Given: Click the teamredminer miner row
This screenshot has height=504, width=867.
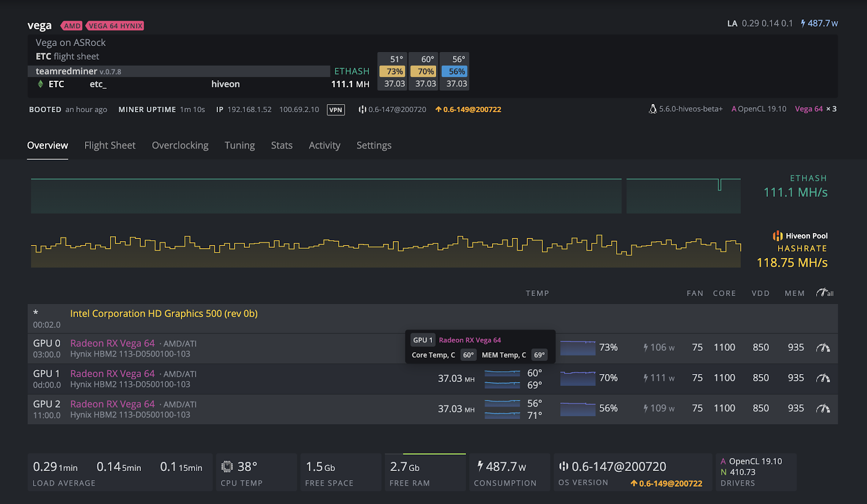Looking at the screenshot, I should coord(179,71).
